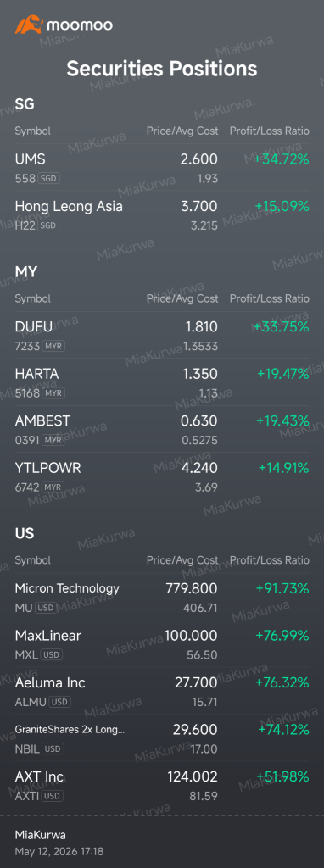Open the UMS position row
Screen dimensions: 324x868
click(x=162, y=168)
